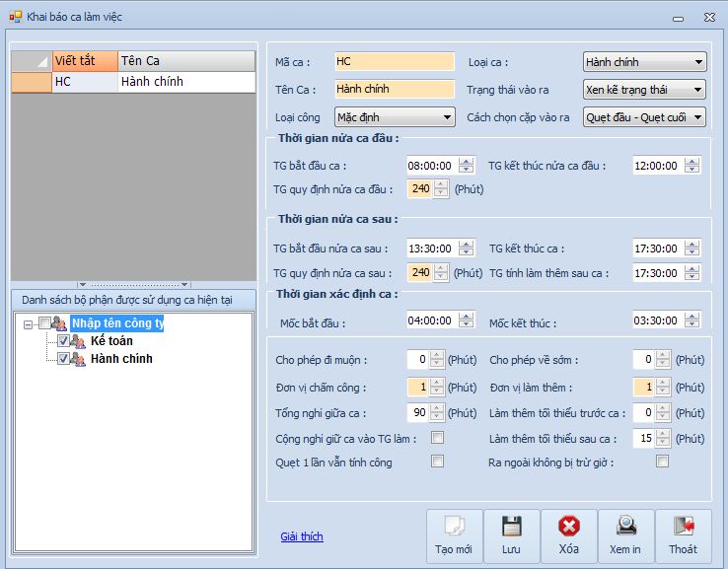Click the company root node icon

tap(59, 323)
